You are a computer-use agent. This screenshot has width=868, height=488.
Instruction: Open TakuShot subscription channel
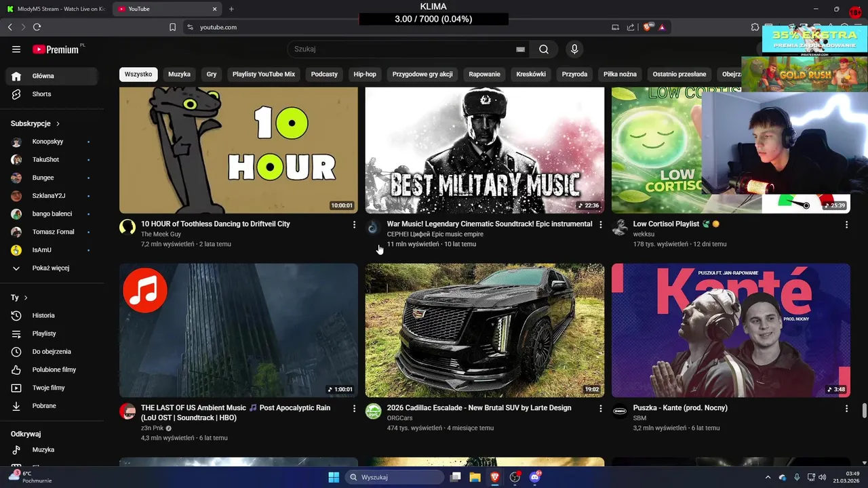pyautogui.click(x=52, y=160)
